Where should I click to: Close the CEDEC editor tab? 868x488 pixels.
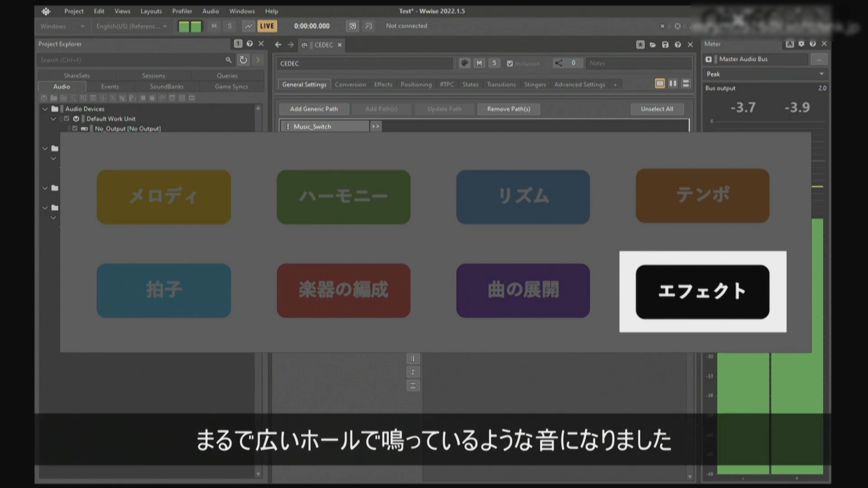coord(340,45)
